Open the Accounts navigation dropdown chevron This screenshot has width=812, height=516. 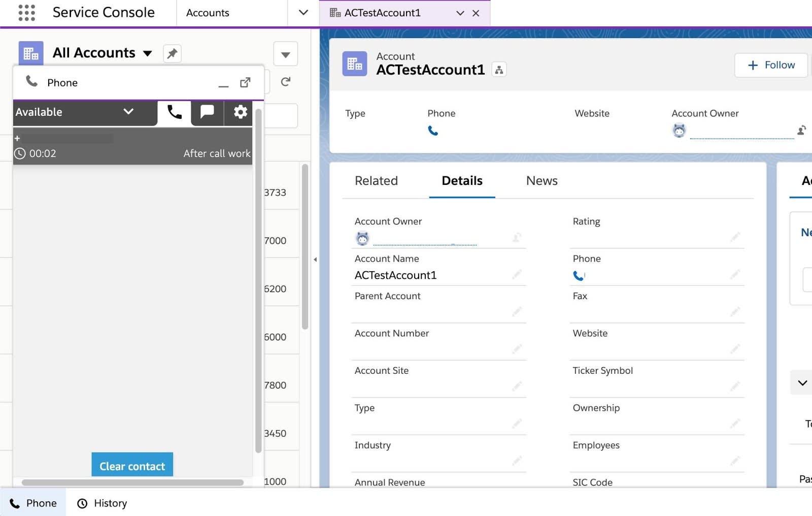(303, 13)
